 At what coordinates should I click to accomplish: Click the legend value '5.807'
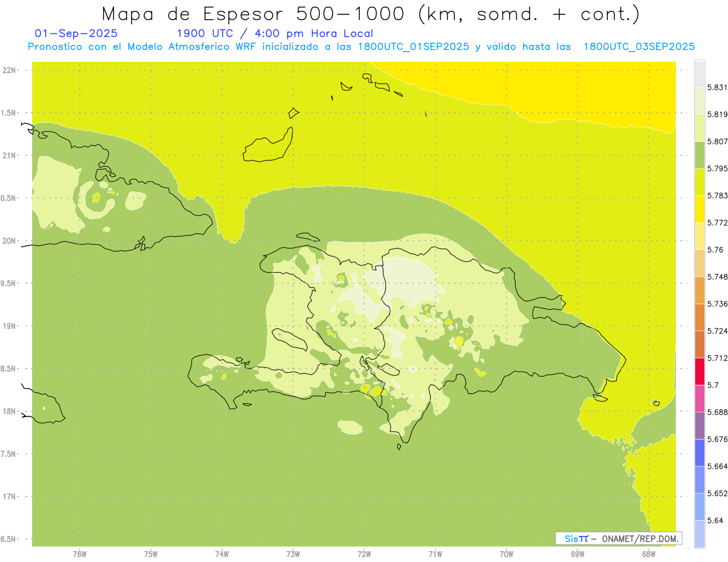pyautogui.click(x=718, y=141)
